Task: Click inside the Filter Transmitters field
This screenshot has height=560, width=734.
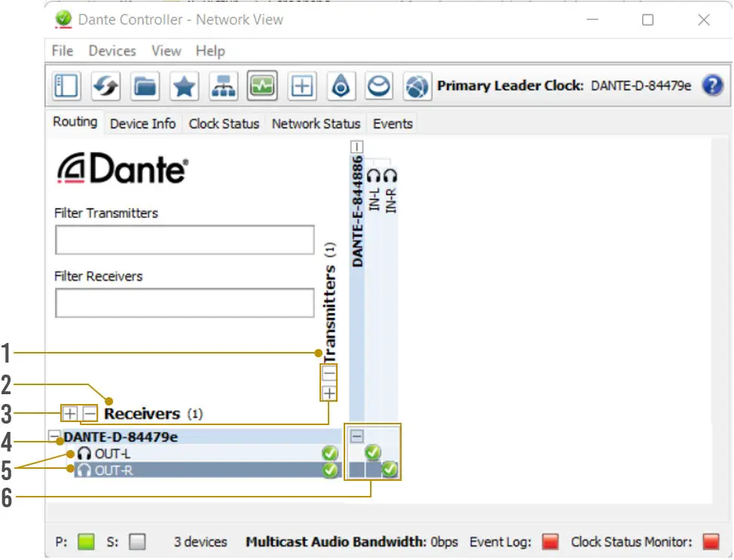Action: point(184,240)
